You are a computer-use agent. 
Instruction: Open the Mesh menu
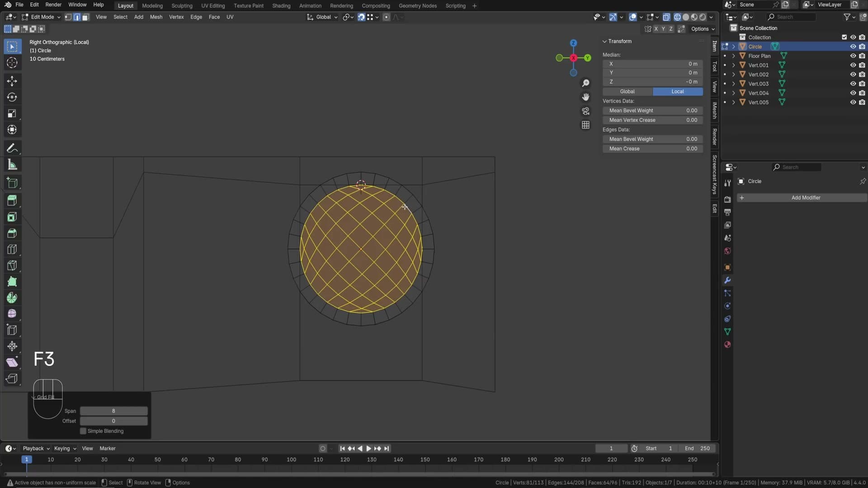point(156,17)
